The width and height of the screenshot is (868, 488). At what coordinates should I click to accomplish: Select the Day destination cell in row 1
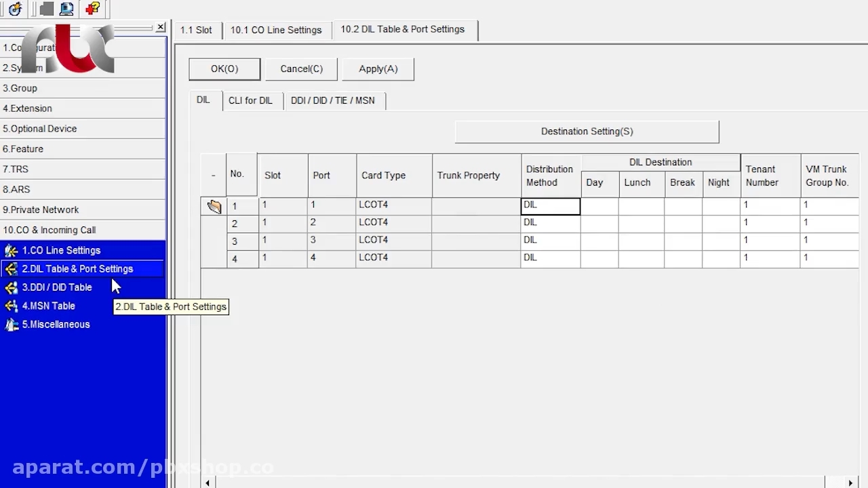point(599,205)
